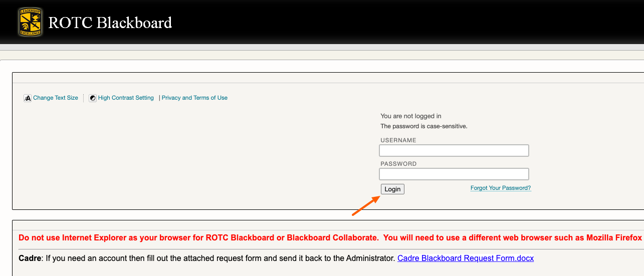Click the PASSWORD field label
The height and width of the screenshot is (276, 644).
click(x=398, y=164)
